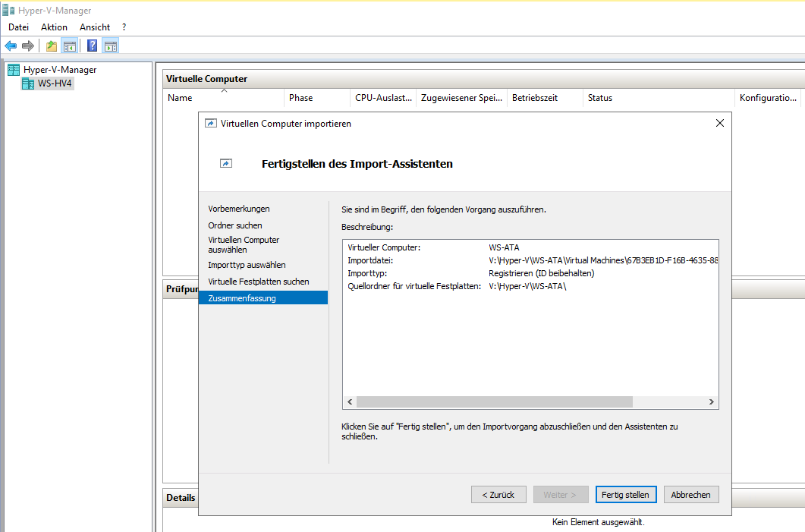The width and height of the screenshot is (805, 532).
Task: Go to Ordner suchen wizard step
Action: 235,225
